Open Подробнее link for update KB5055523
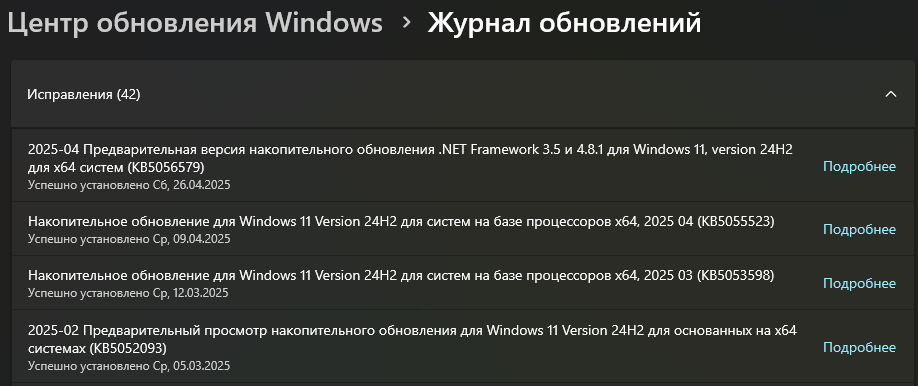Viewport: 918px width, 386px height. (x=859, y=229)
